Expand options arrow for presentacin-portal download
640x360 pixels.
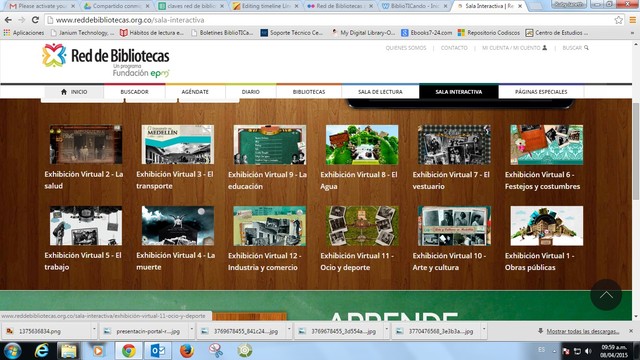pyautogui.click(x=191, y=328)
